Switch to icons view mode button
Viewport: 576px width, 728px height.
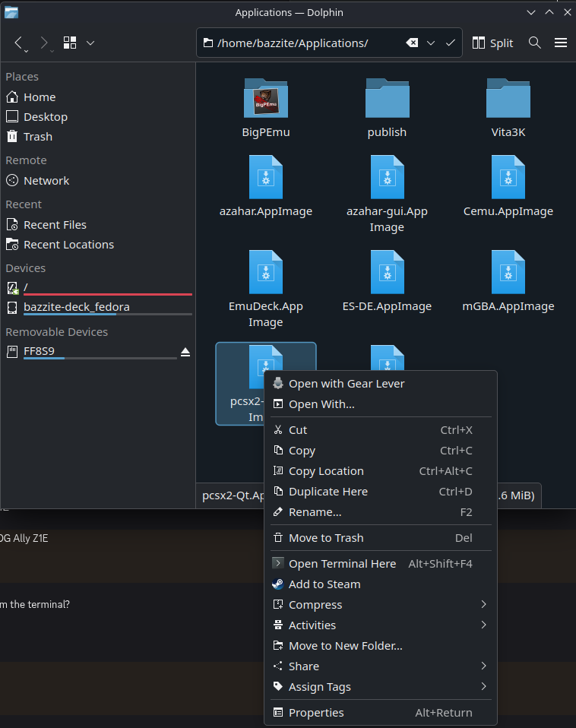pos(70,43)
